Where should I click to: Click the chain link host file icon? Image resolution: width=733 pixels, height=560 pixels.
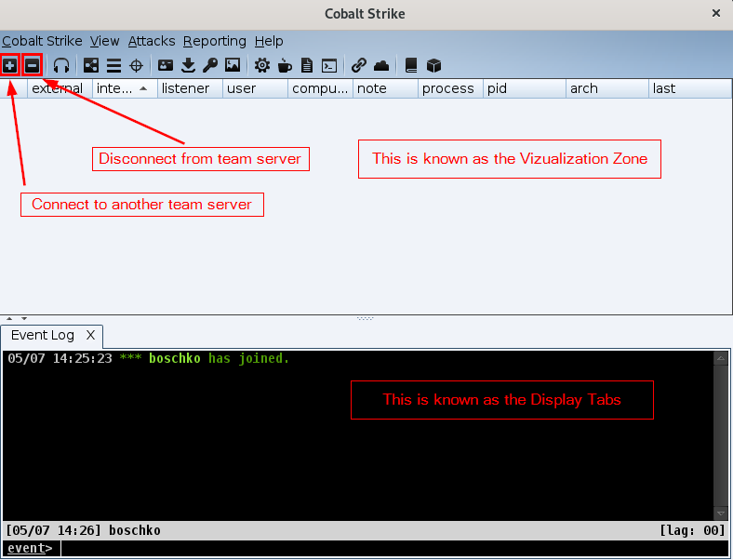point(358,65)
